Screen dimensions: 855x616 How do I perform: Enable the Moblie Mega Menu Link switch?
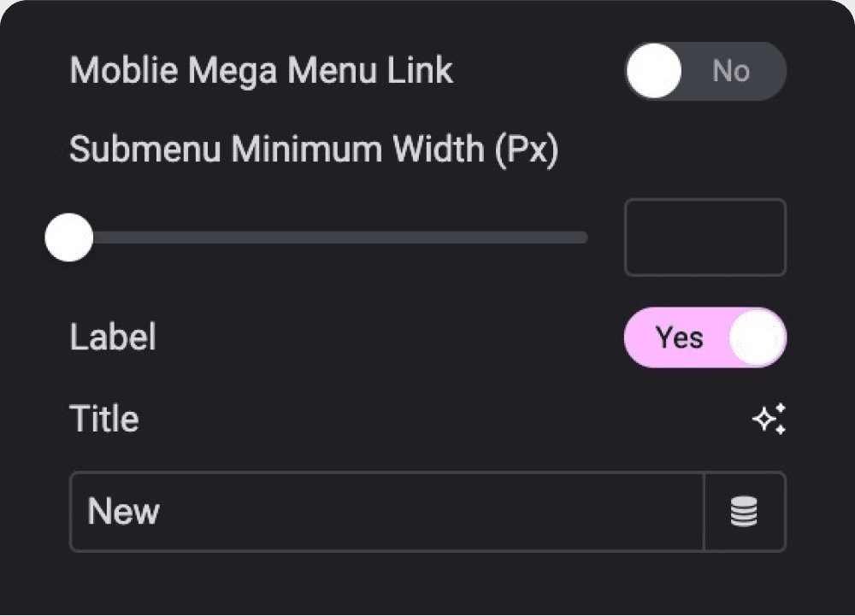tap(705, 71)
